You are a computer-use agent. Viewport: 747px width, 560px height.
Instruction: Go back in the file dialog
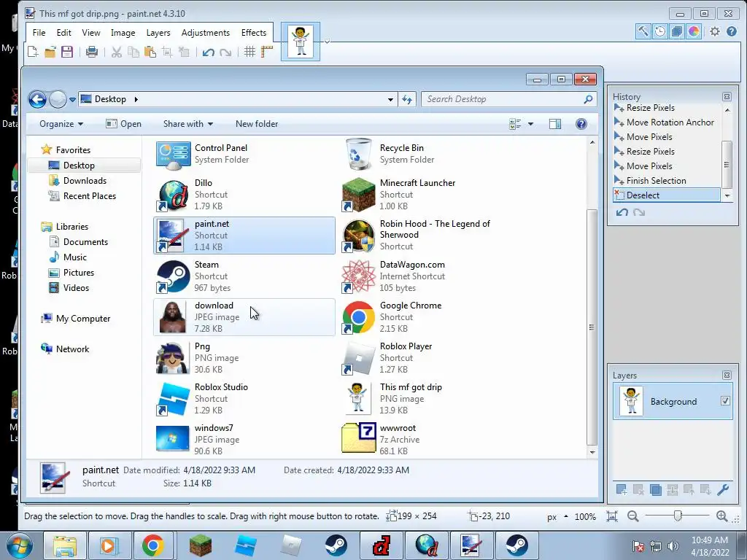(x=38, y=99)
